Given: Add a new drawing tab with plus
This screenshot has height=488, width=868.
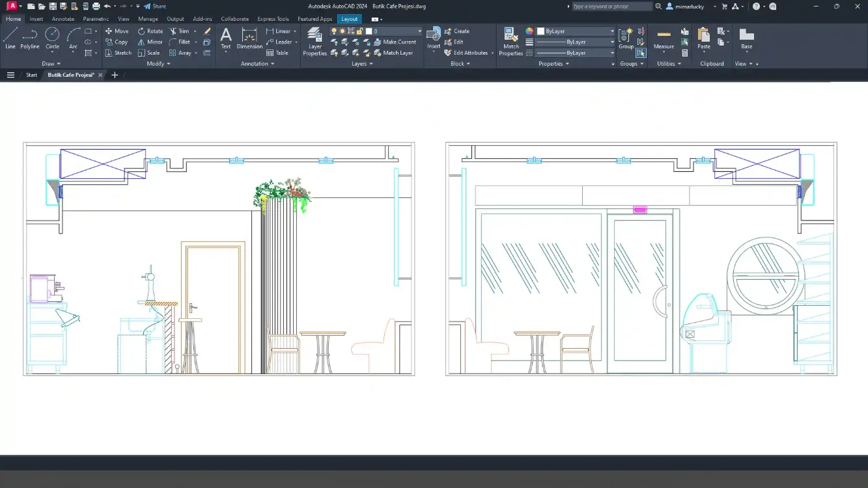Looking at the screenshot, I should [x=115, y=75].
